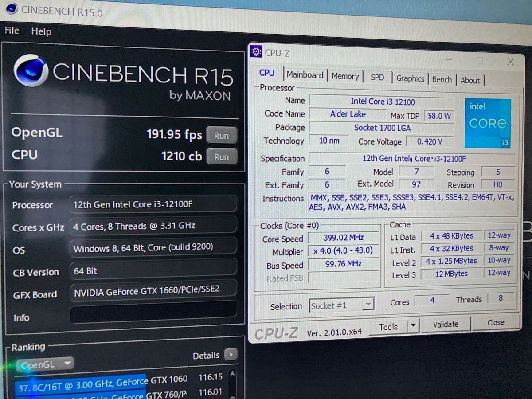Click the CPU-Z version text
The width and height of the screenshot is (532, 399).
point(334,332)
